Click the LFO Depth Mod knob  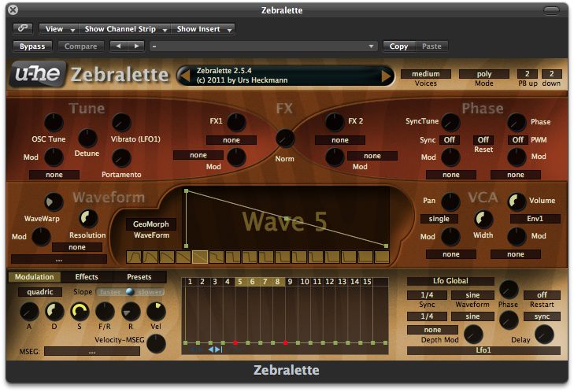pos(473,335)
